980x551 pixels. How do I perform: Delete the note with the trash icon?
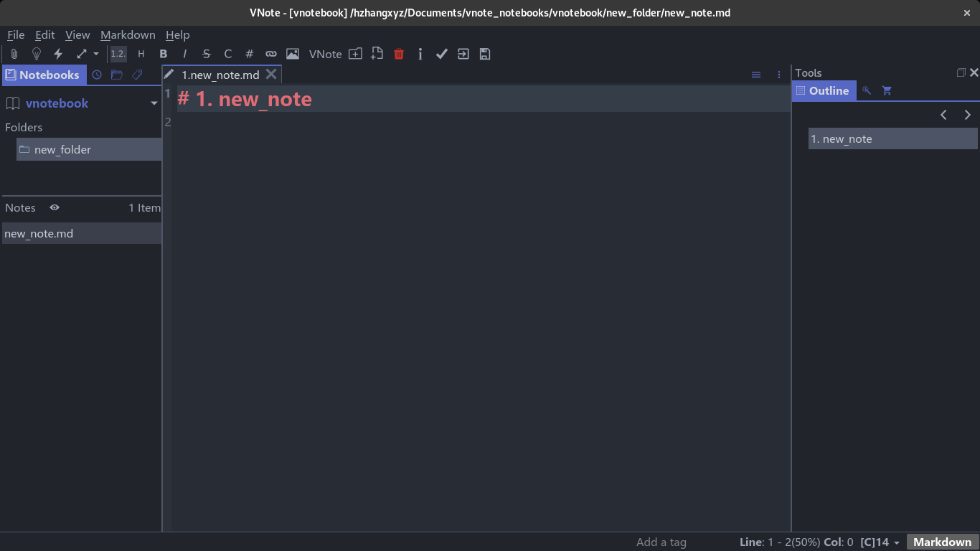(399, 54)
